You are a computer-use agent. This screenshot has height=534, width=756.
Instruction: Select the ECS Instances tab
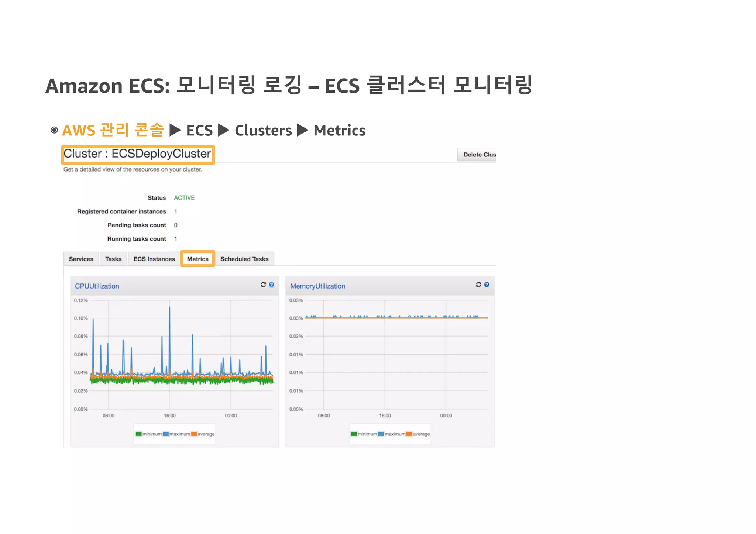(154, 259)
